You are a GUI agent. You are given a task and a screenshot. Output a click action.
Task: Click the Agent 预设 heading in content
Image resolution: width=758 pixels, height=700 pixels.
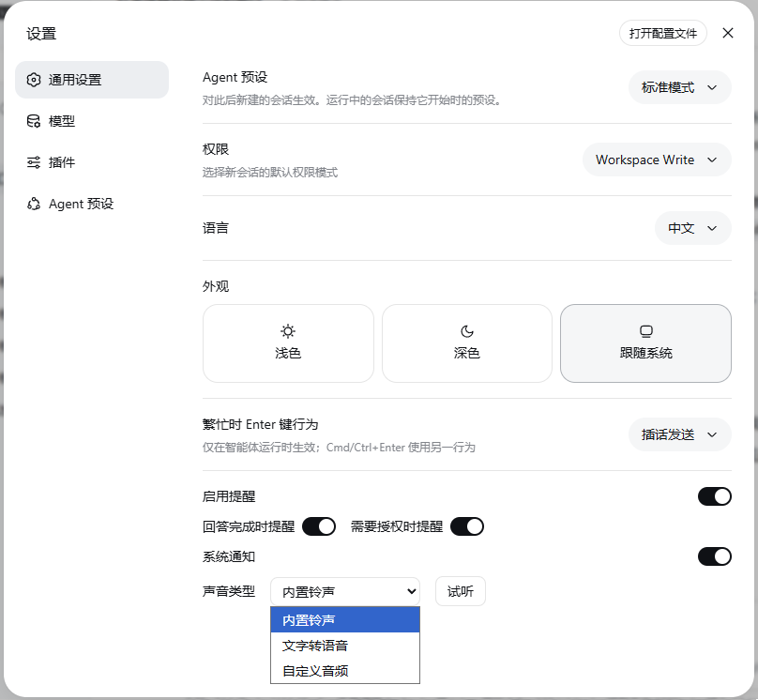tap(235, 77)
